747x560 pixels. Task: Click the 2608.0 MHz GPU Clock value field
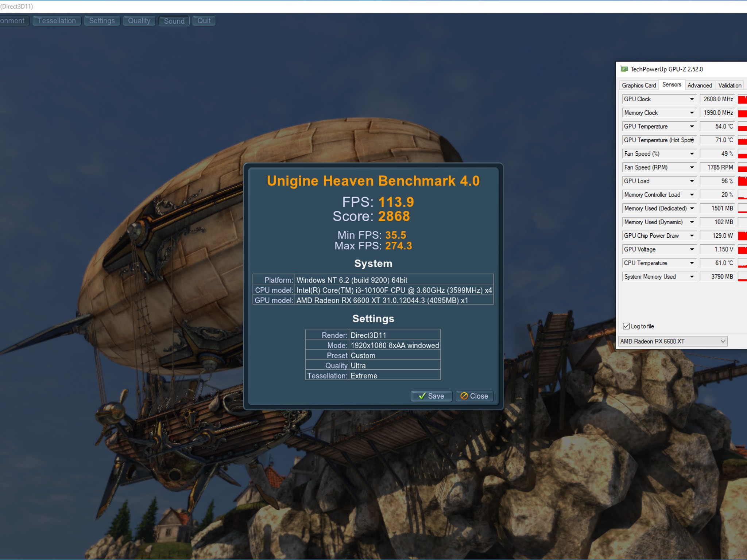coord(717,99)
